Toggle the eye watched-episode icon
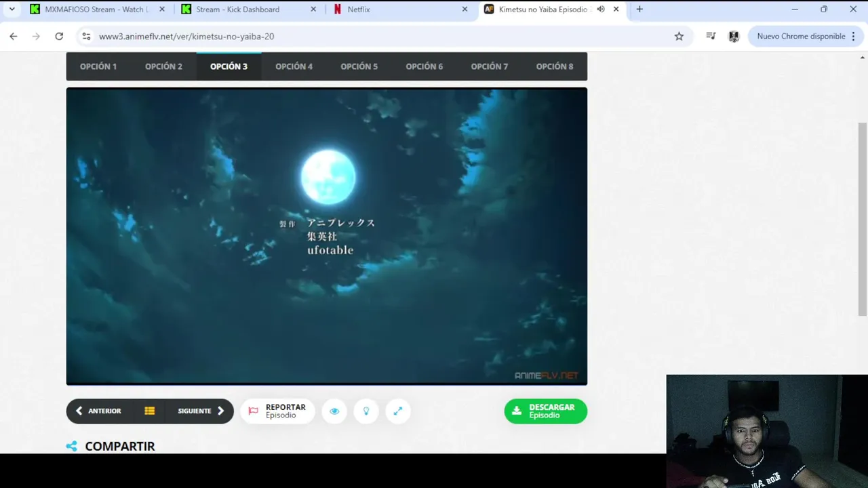 (x=334, y=411)
